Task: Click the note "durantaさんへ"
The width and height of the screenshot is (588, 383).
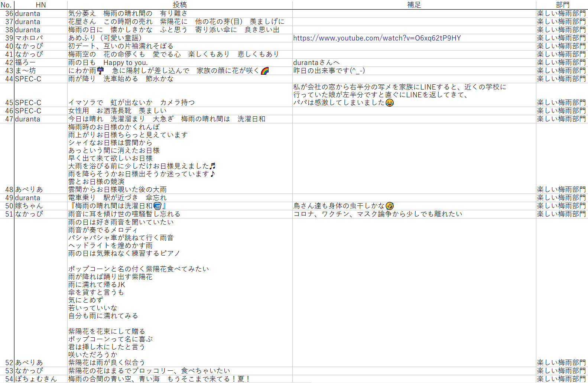Action: (x=316, y=62)
